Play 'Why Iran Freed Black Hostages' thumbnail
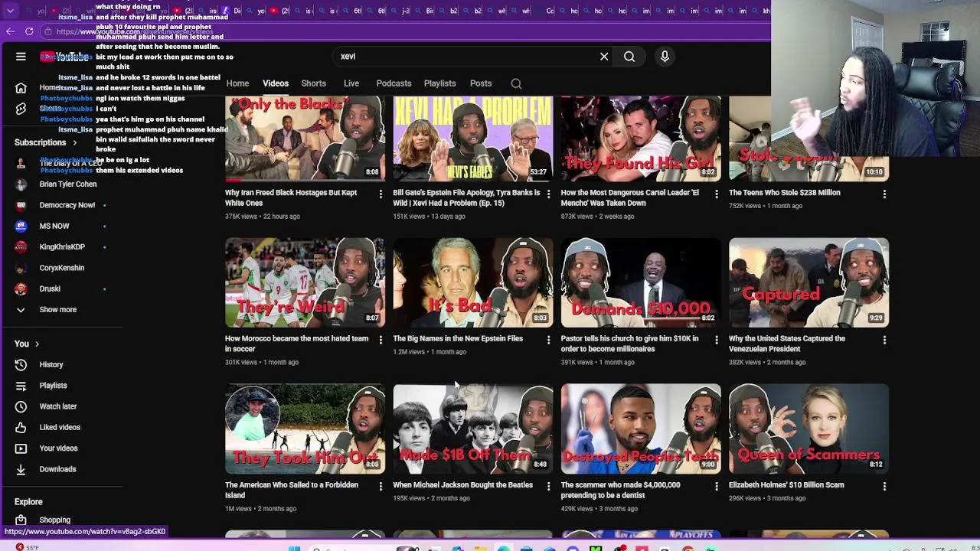The height and width of the screenshot is (551, 980). pyautogui.click(x=305, y=139)
